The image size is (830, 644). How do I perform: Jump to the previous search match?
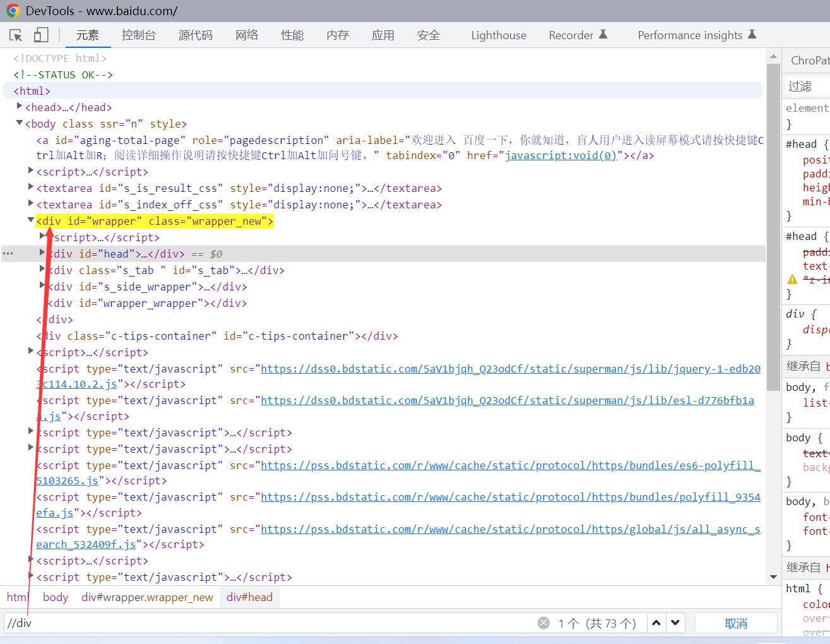click(x=656, y=623)
